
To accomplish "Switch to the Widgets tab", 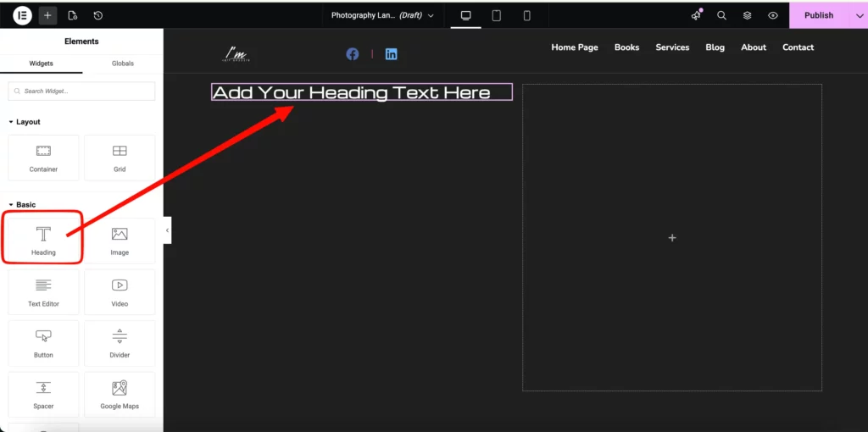I will (41, 64).
